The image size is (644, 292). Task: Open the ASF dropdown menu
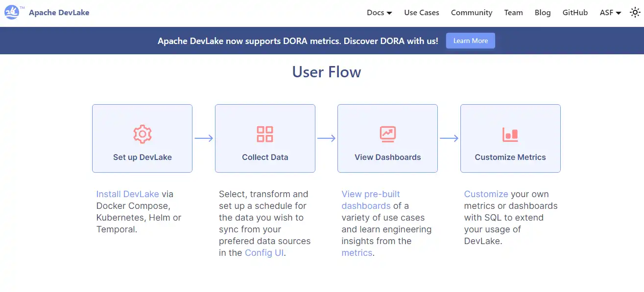[610, 13]
